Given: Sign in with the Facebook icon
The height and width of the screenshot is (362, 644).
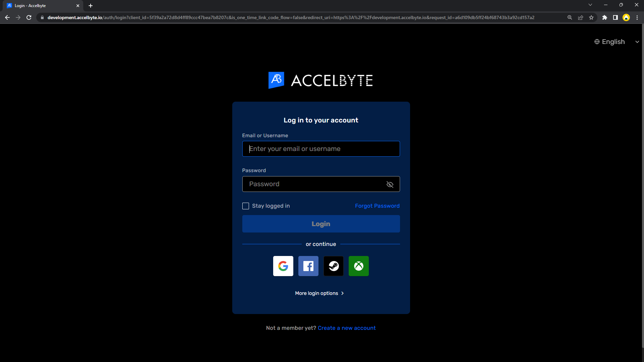Looking at the screenshot, I should (x=308, y=266).
